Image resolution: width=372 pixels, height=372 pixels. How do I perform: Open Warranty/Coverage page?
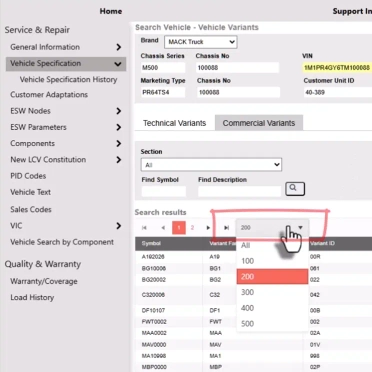click(44, 281)
